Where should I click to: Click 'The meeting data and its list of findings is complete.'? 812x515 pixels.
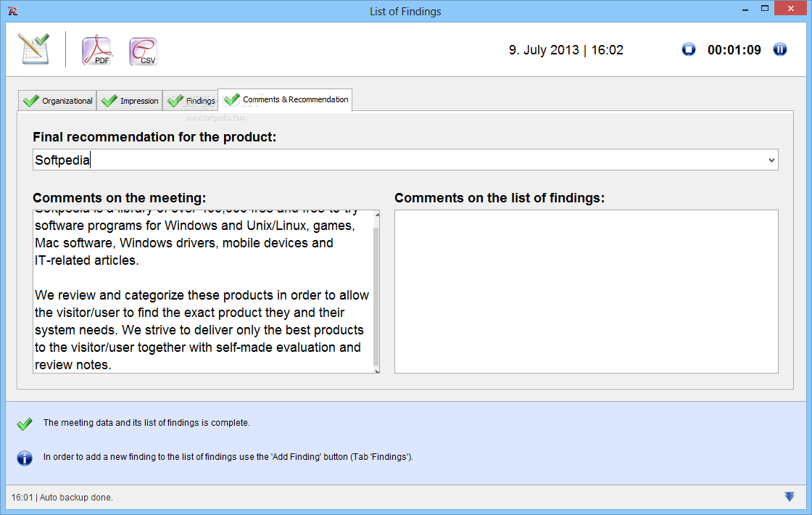[x=146, y=423]
